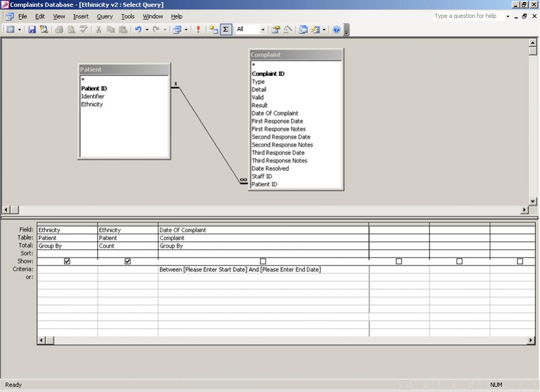Select Identifier field in Patient table
This screenshot has height=392, width=540.
coord(93,96)
